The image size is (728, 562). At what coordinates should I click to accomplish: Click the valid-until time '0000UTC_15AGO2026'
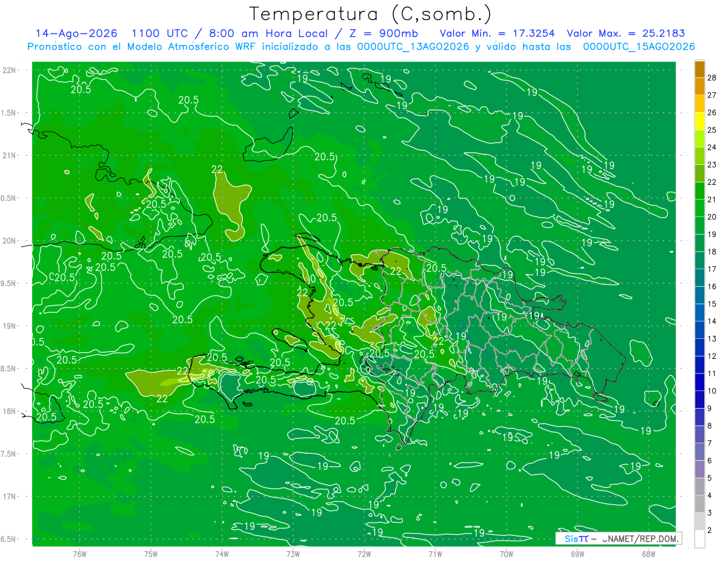(x=639, y=47)
